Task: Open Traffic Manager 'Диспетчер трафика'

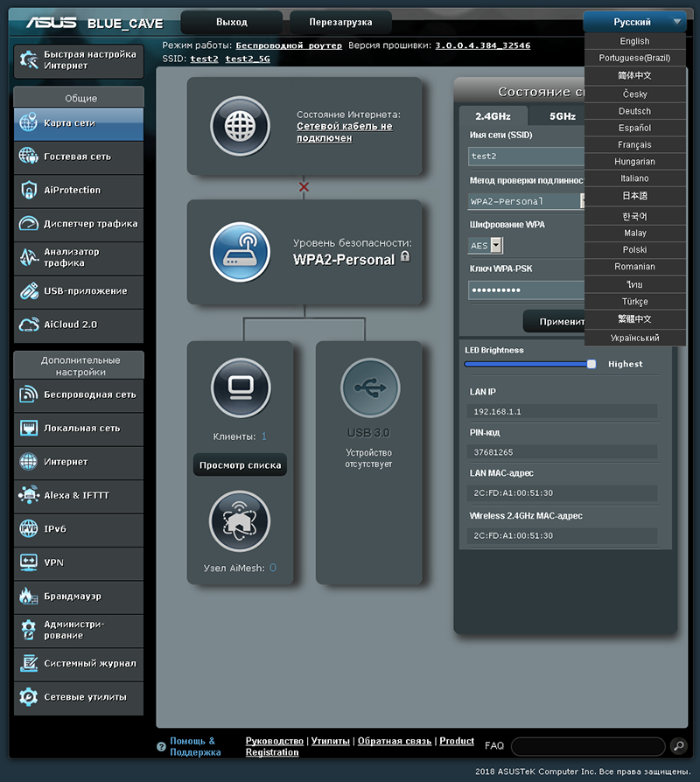Action: coord(79,224)
